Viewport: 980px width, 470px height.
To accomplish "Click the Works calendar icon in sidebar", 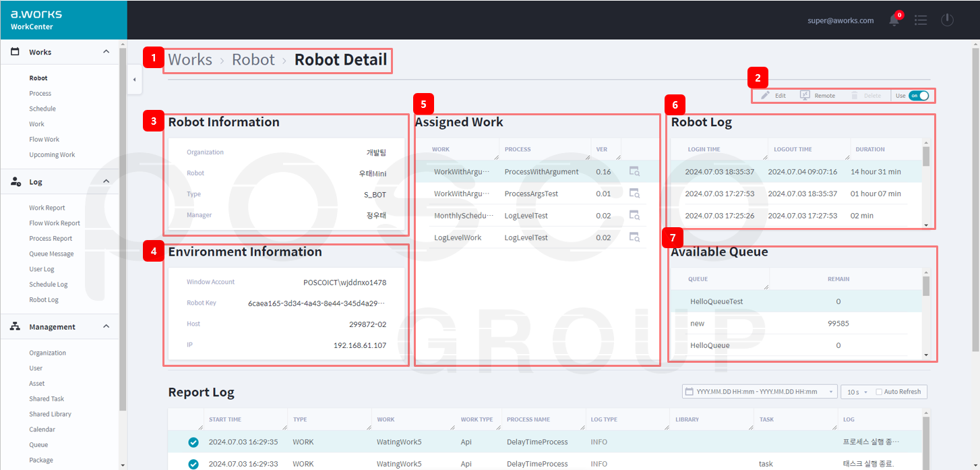I will (15, 52).
